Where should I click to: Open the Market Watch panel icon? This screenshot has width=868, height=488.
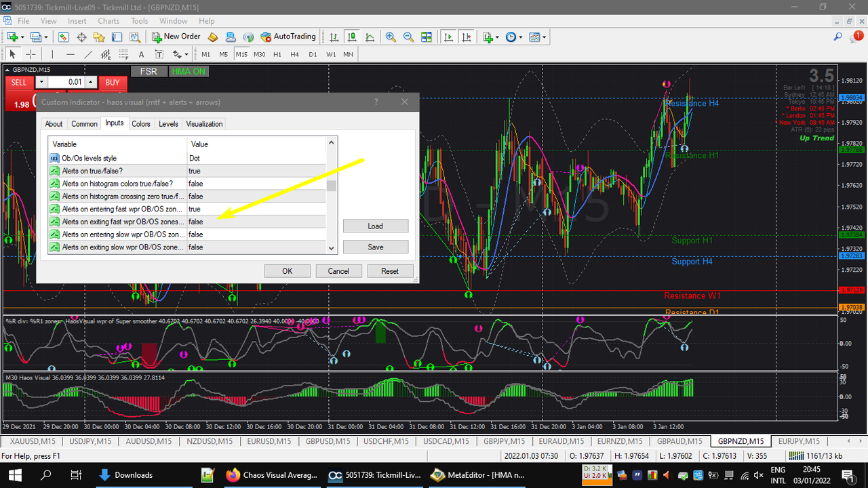coord(63,37)
